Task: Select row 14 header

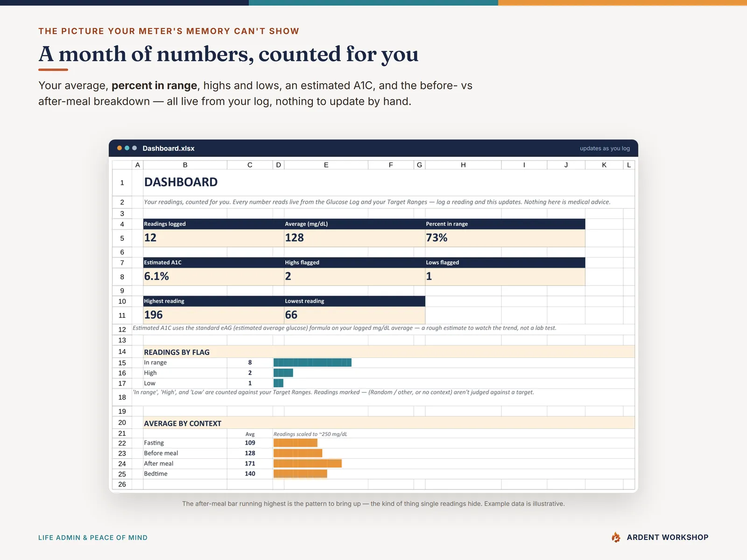Action: tap(122, 351)
